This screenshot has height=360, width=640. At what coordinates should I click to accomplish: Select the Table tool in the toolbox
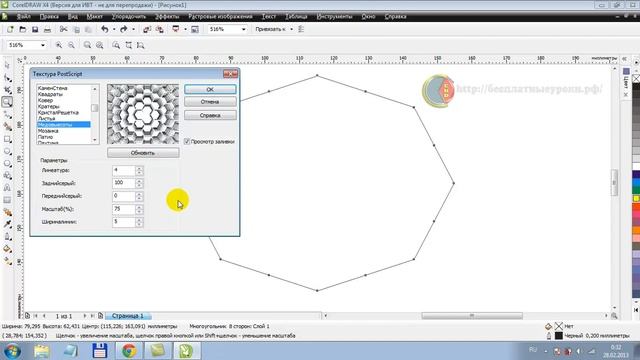pyautogui.click(x=7, y=200)
